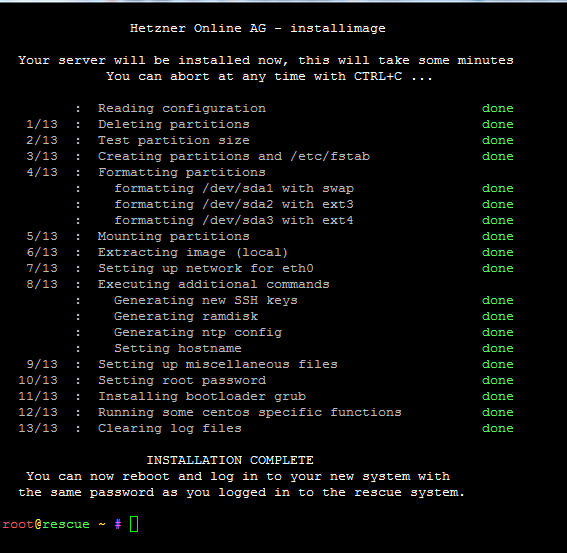
Task: Select 'formatting /dev/sda3 with ext4' line
Action: (234, 220)
